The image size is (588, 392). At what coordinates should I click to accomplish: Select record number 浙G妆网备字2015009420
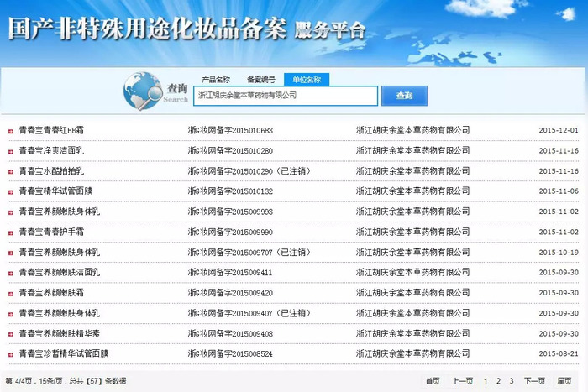tap(230, 293)
